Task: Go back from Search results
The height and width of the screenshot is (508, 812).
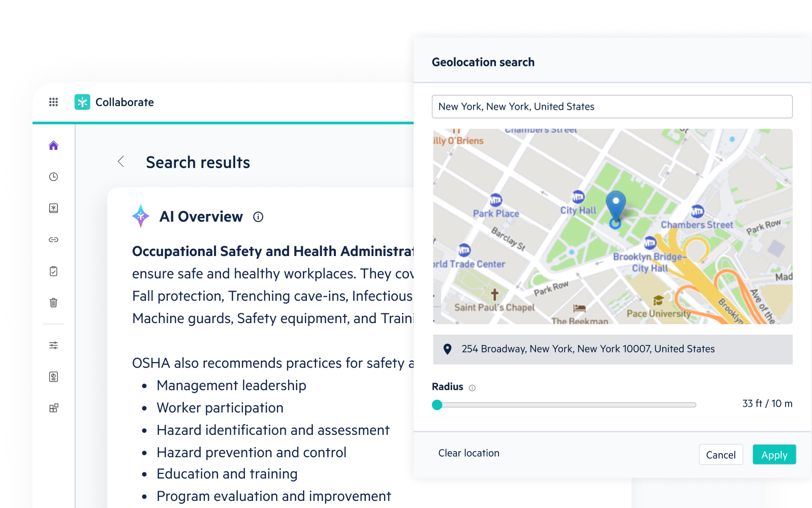Action: (121, 162)
